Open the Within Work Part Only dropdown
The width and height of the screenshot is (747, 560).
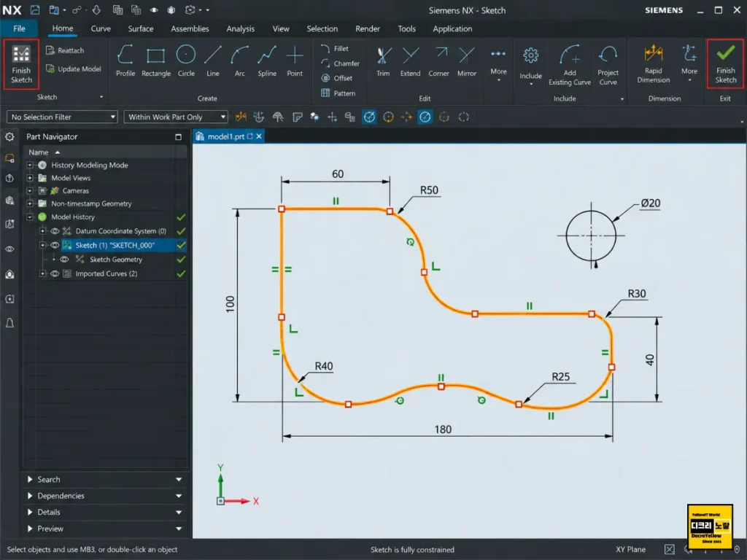pos(176,117)
